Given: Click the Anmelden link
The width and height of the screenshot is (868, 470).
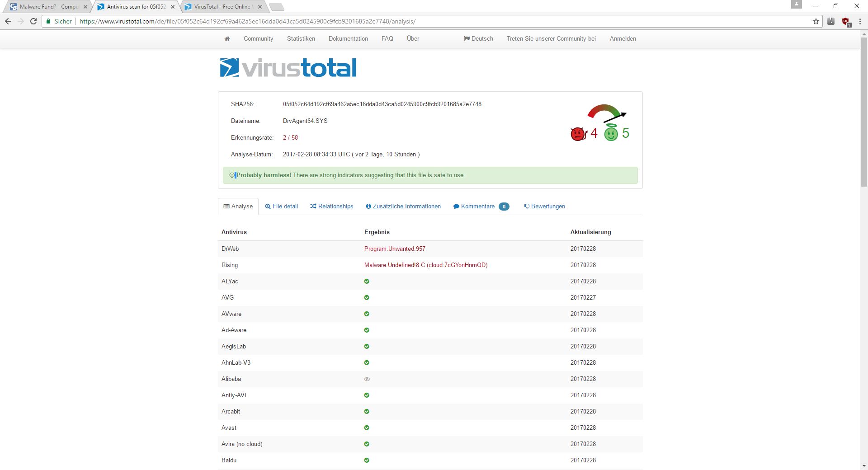Looking at the screenshot, I should (x=623, y=39).
